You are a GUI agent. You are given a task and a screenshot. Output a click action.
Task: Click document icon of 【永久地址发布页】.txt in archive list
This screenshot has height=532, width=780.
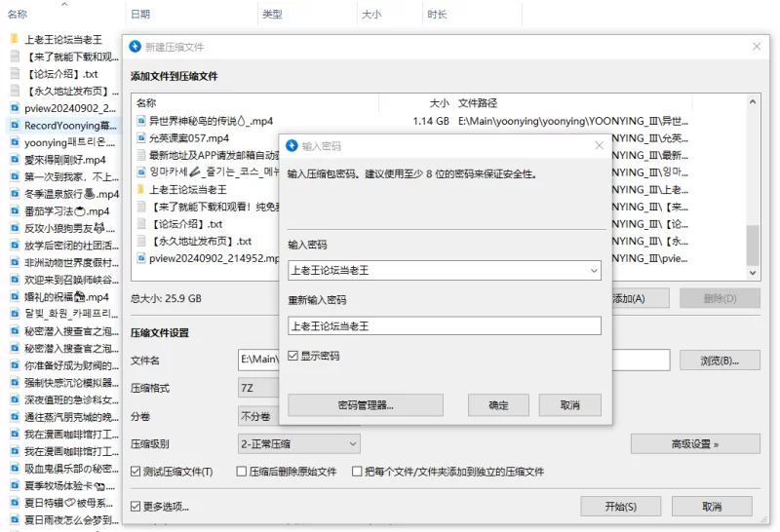(141, 241)
